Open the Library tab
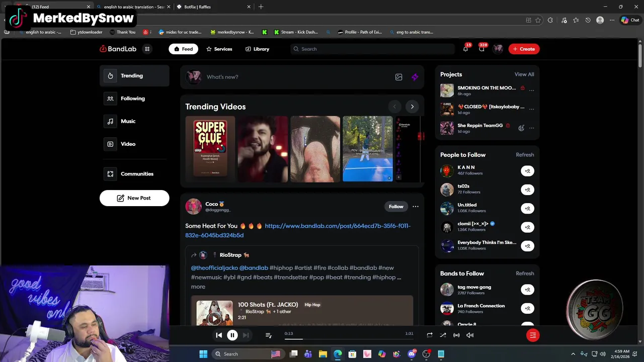 257,49
